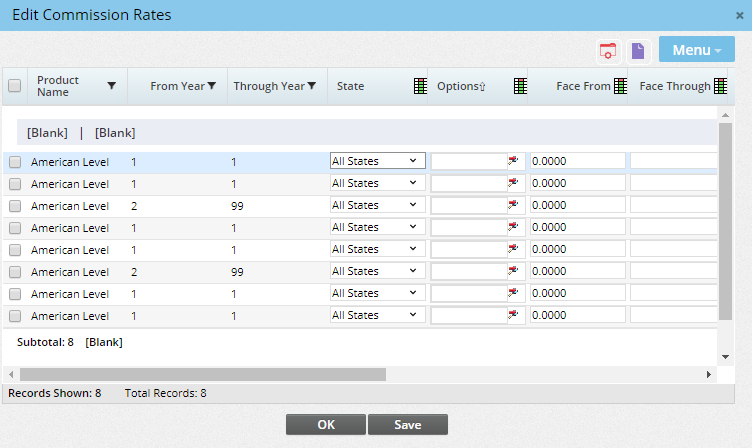Click the grid icon beside Face Through

point(719,87)
